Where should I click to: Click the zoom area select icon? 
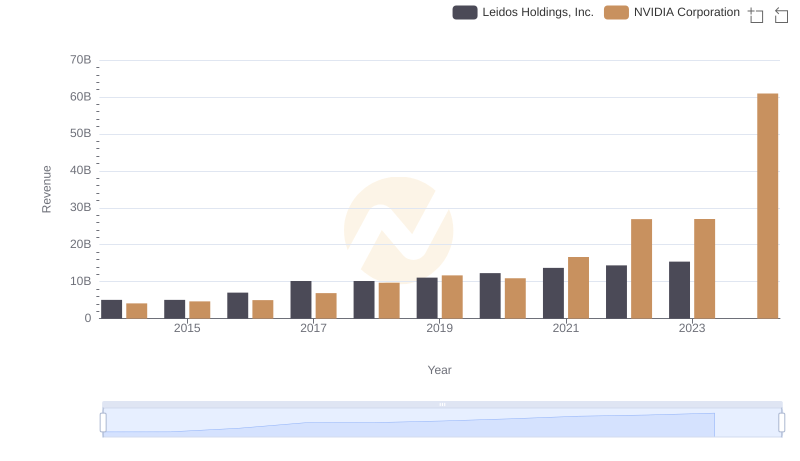click(x=756, y=15)
